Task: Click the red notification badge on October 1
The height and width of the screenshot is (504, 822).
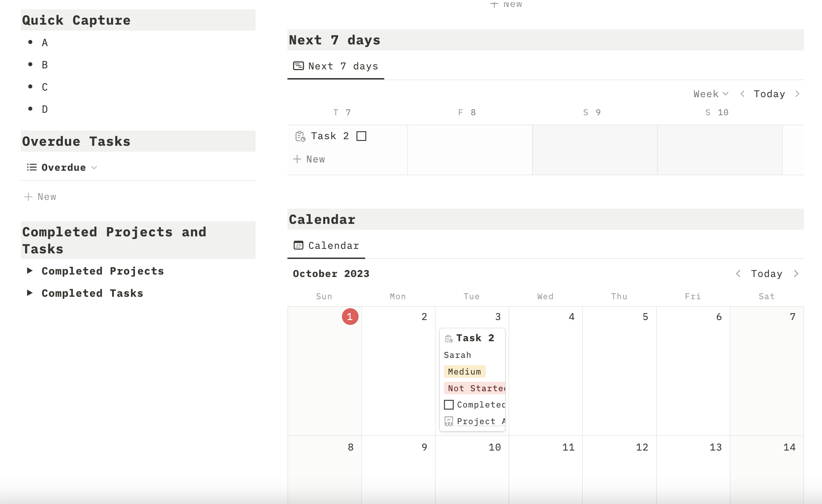Action: tap(350, 317)
